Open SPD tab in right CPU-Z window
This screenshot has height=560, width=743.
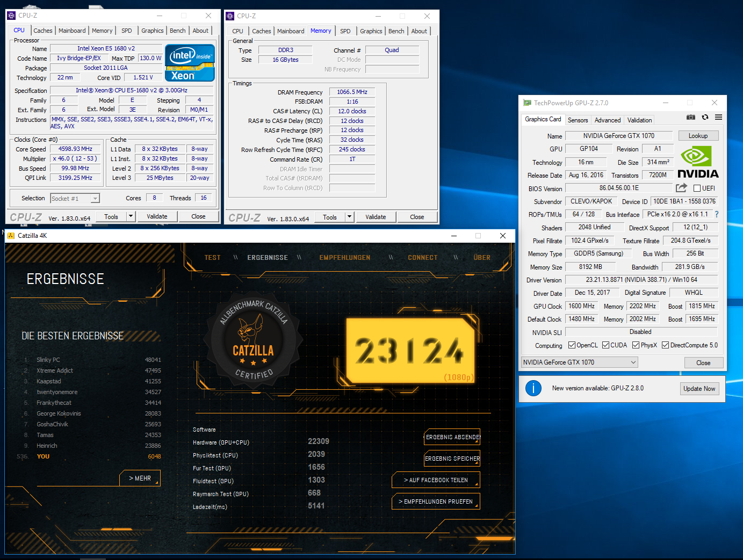(345, 31)
